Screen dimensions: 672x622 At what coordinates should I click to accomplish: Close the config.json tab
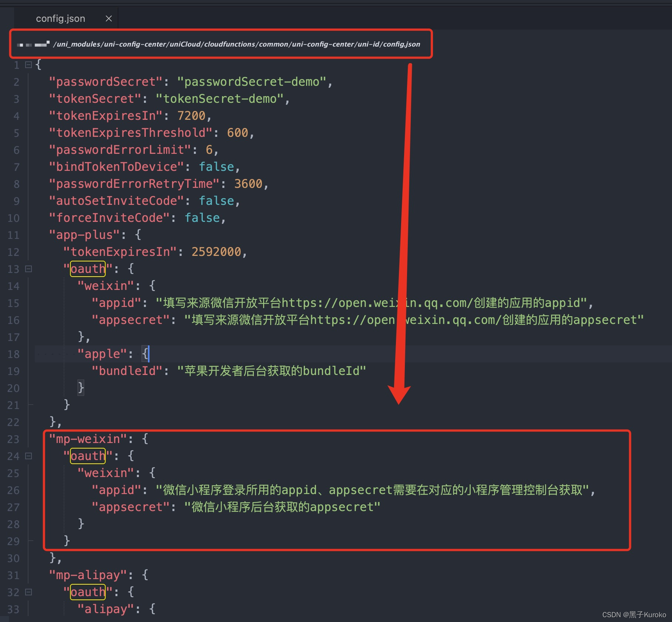(108, 18)
